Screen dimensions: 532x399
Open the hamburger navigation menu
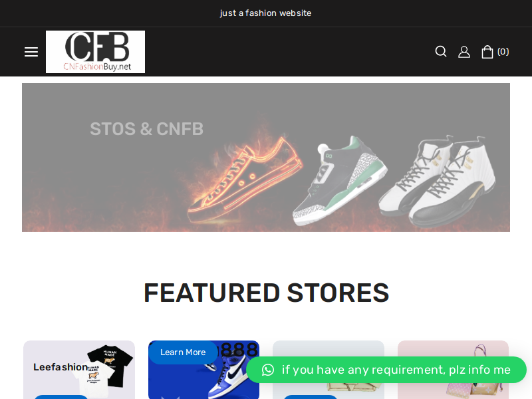[31, 52]
